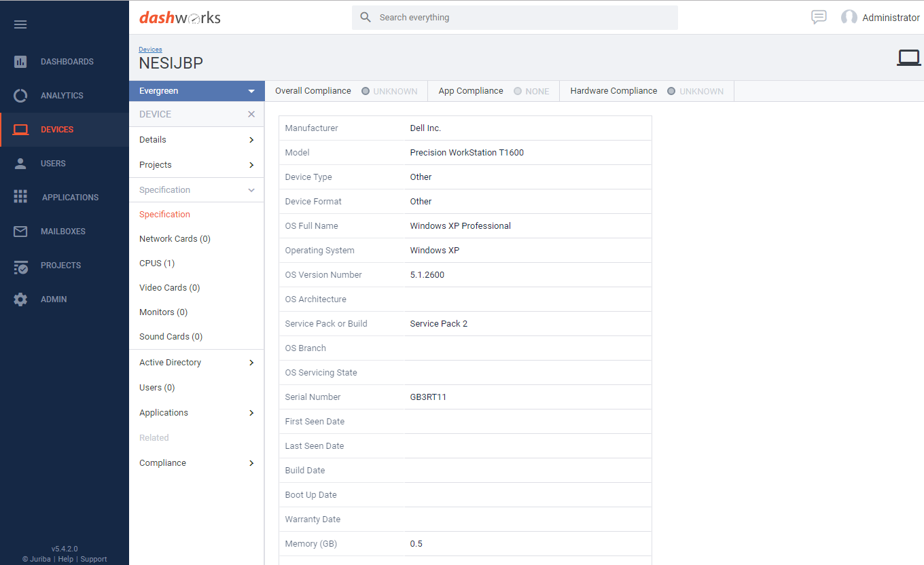Open the messages icon near Administrator
Screen dimensions: 924x565
point(819,17)
